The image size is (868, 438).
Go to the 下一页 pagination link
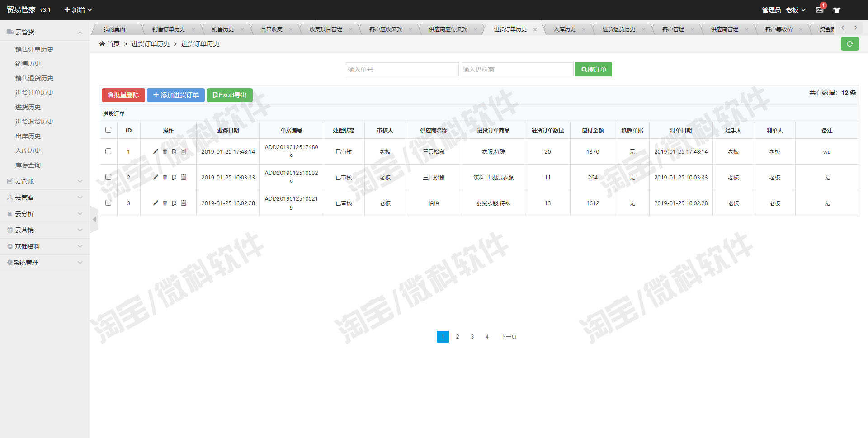coord(509,337)
